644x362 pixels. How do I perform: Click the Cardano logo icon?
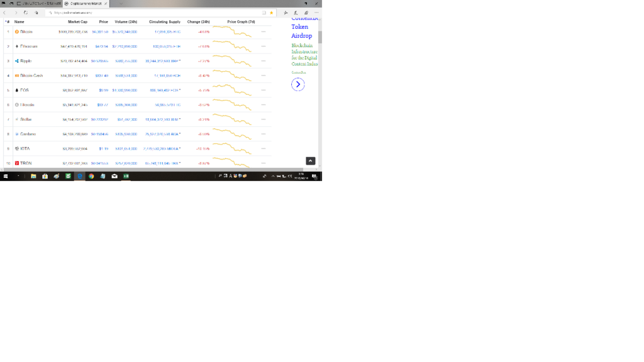(17, 134)
